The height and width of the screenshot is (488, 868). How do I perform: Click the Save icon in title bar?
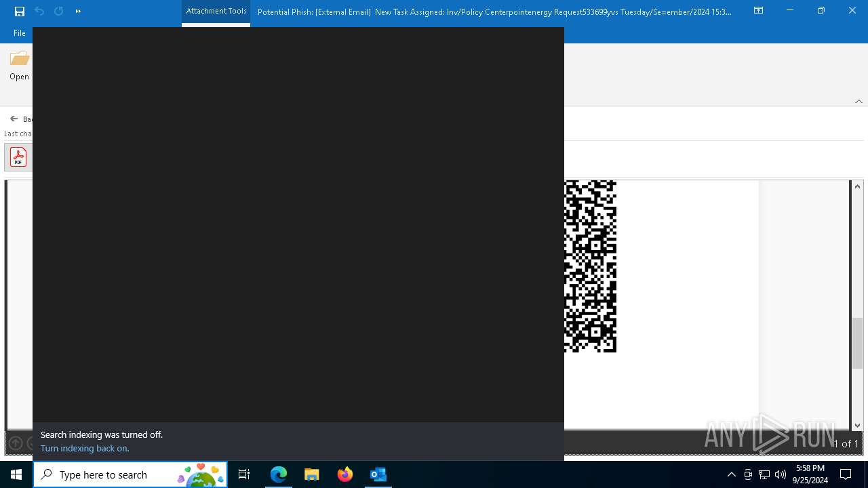point(19,12)
